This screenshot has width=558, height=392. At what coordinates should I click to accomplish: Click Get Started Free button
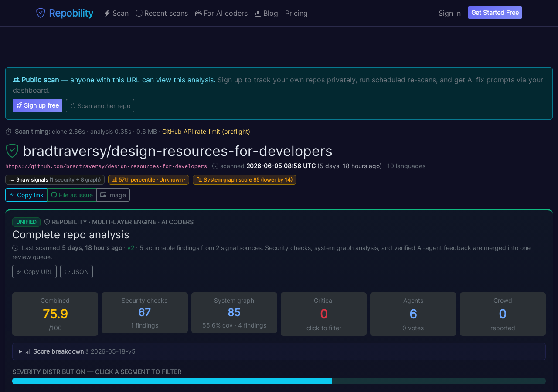[x=495, y=13]
